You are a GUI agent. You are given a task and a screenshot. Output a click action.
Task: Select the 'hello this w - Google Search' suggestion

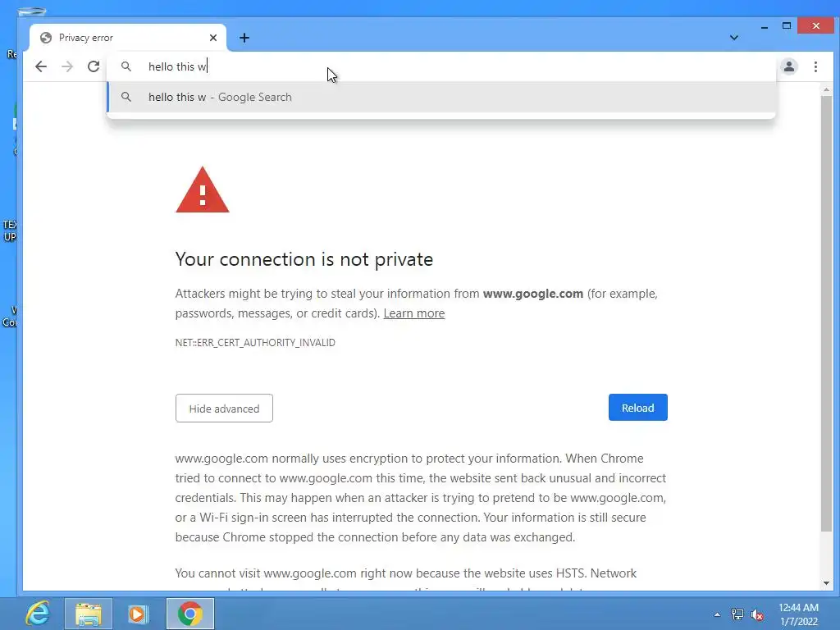(x=441, y=97)
